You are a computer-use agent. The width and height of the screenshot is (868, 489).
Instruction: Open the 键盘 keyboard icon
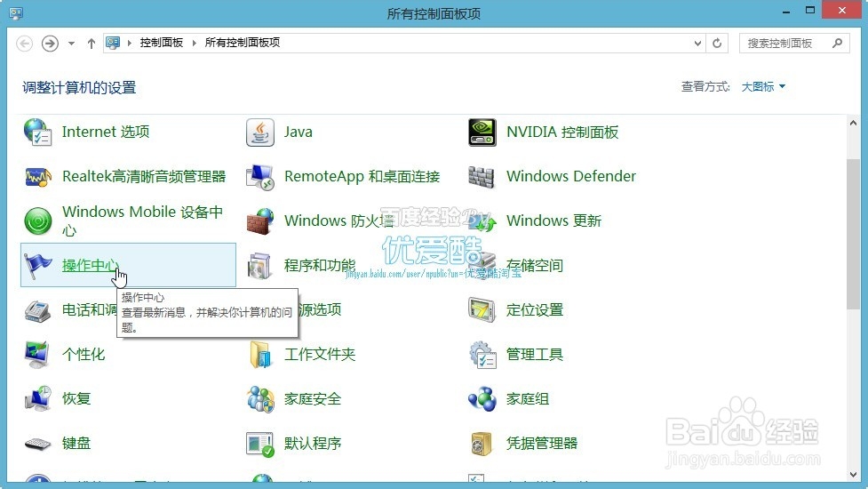coord(37,444)
